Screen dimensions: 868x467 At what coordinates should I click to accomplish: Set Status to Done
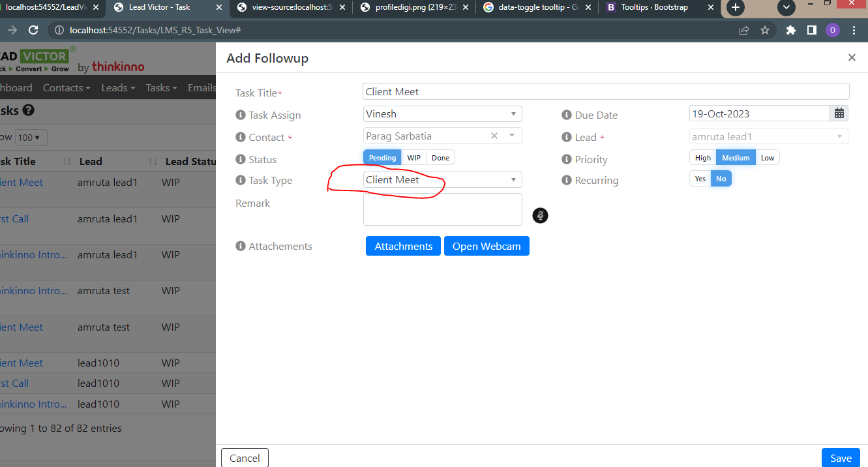441,158
